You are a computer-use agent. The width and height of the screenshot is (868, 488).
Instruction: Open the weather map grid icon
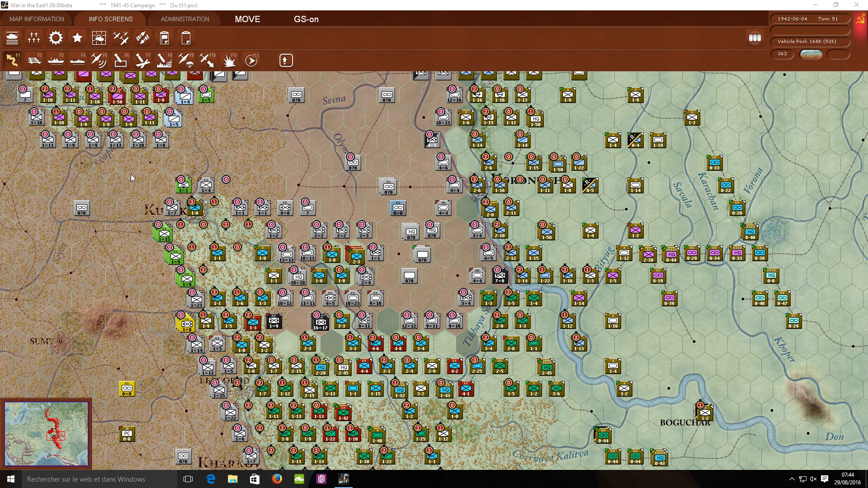[99, 38]
